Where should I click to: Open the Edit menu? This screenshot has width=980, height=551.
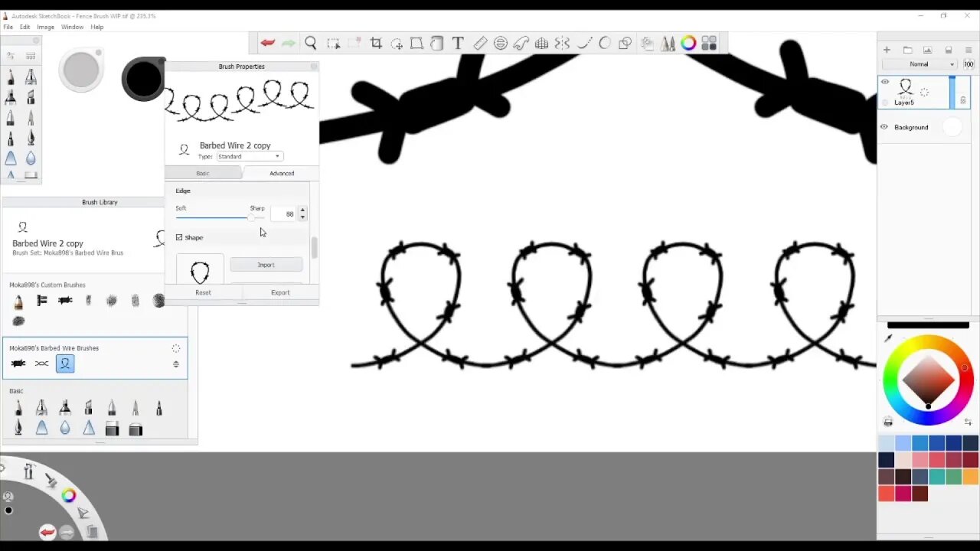(24, 27)
